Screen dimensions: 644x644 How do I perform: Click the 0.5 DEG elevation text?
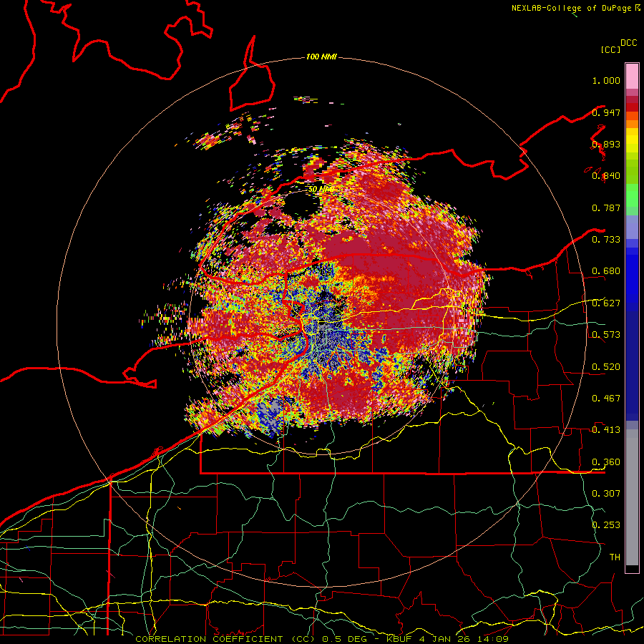point(346,639)
